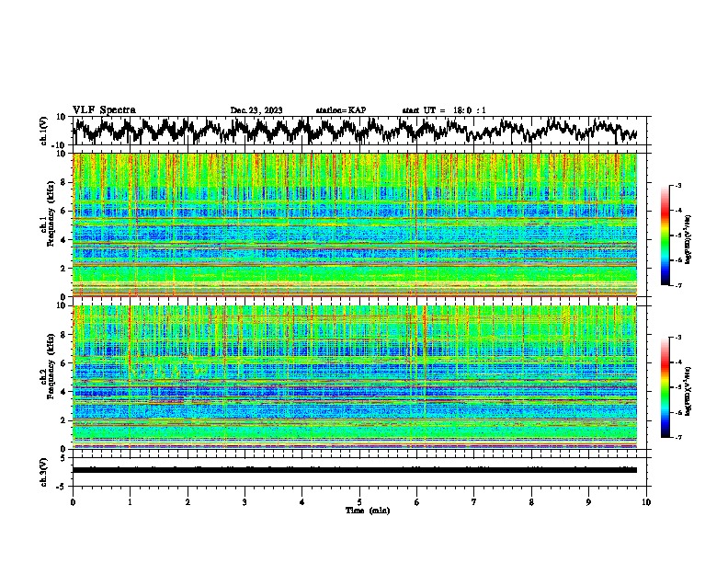
Task: Click the -3 tick on ch.2 colorbar
Action: 678,338
